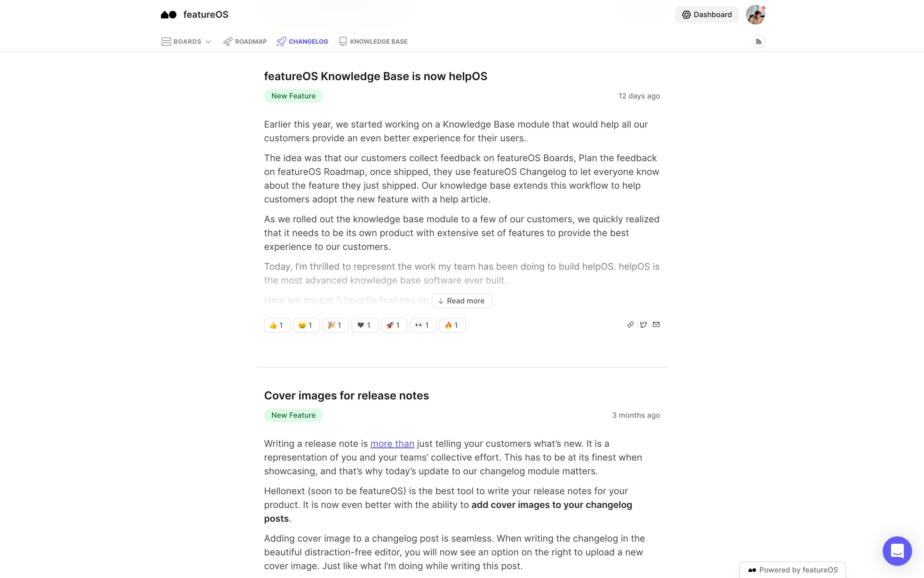Open the RSS feed icon

pyautogui.click(x=759, y=41)
